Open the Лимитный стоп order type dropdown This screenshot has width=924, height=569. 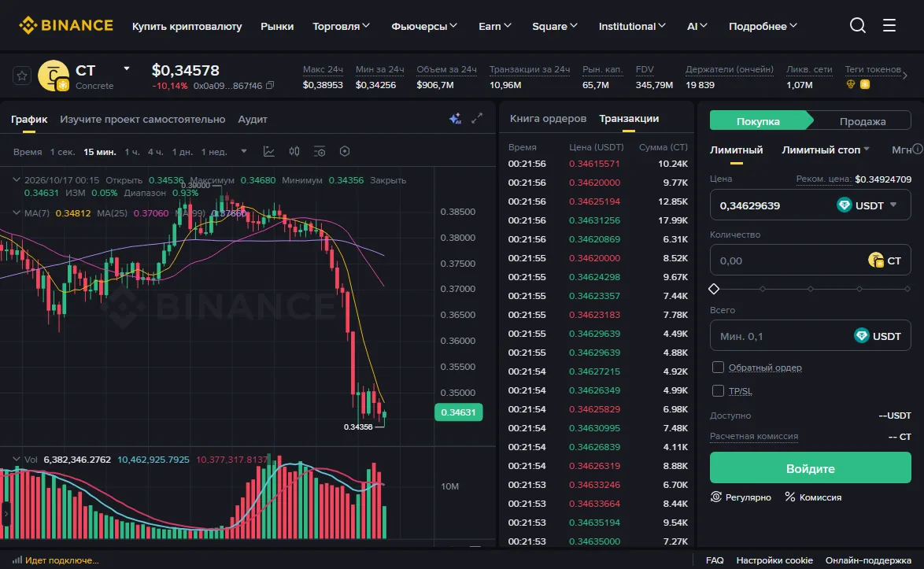(x=826, y=150)
